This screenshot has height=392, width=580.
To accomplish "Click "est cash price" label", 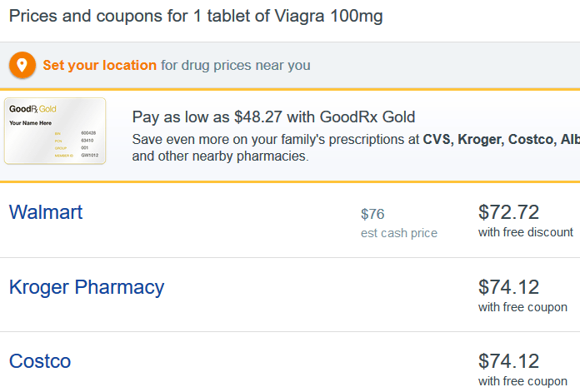I will 399,233.
